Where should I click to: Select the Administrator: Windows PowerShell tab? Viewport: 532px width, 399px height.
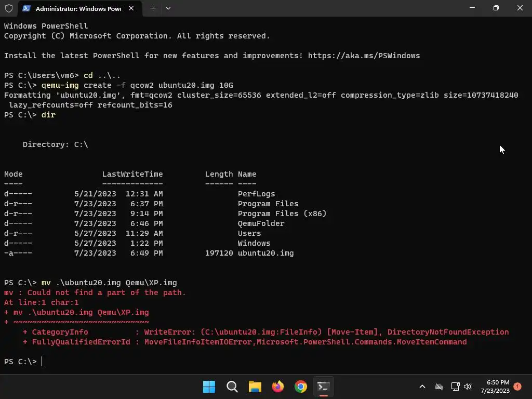pyautogui.click(x=79, y=8)
